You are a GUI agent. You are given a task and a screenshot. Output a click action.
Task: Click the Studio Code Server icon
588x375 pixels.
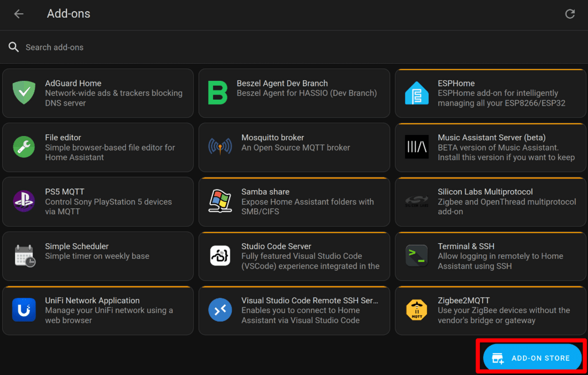pos(220,256)
